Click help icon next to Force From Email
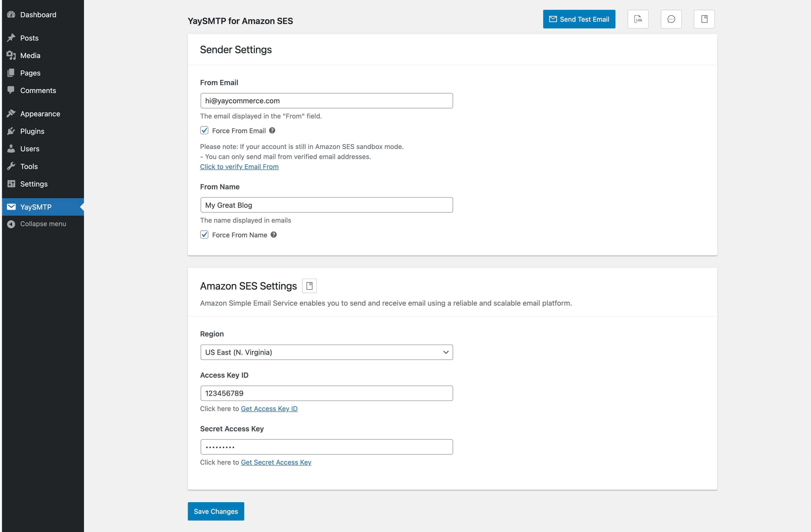811x532 pixels. (272, 131)
